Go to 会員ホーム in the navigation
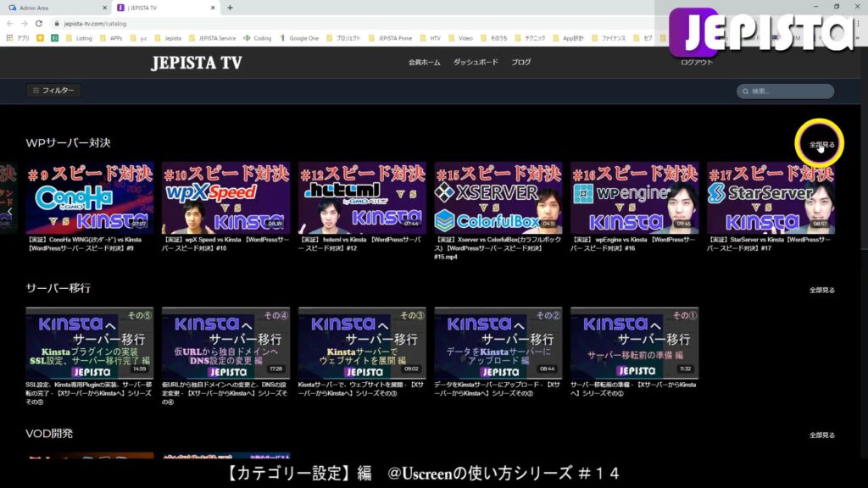 424,63
